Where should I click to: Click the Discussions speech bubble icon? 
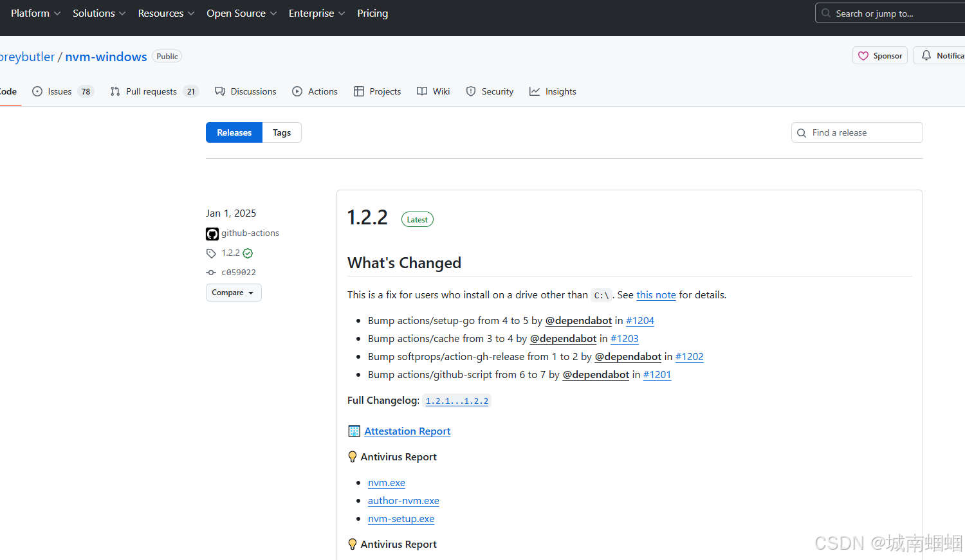pyautogui.click(x=220, y=91)
